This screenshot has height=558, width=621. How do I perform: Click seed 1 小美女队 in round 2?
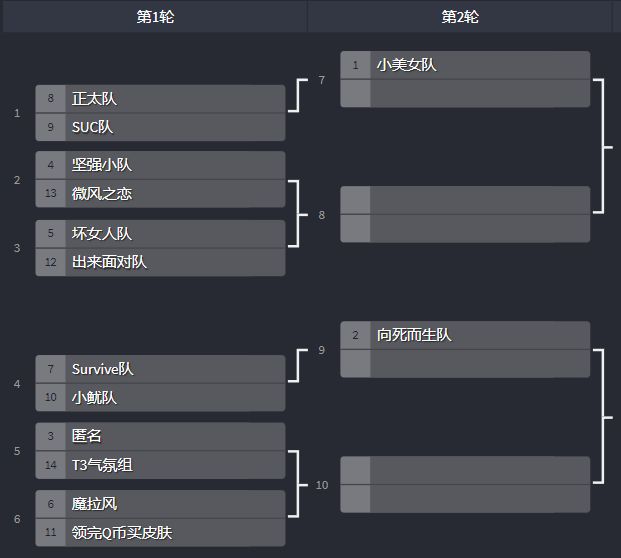pyautogui.click(x=465, y=65)
